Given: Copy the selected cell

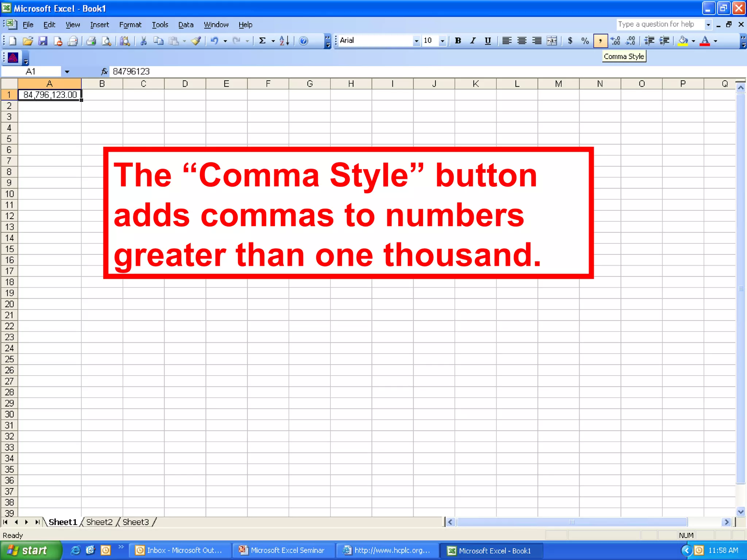Looking at the screenshot, I should 158,41.
